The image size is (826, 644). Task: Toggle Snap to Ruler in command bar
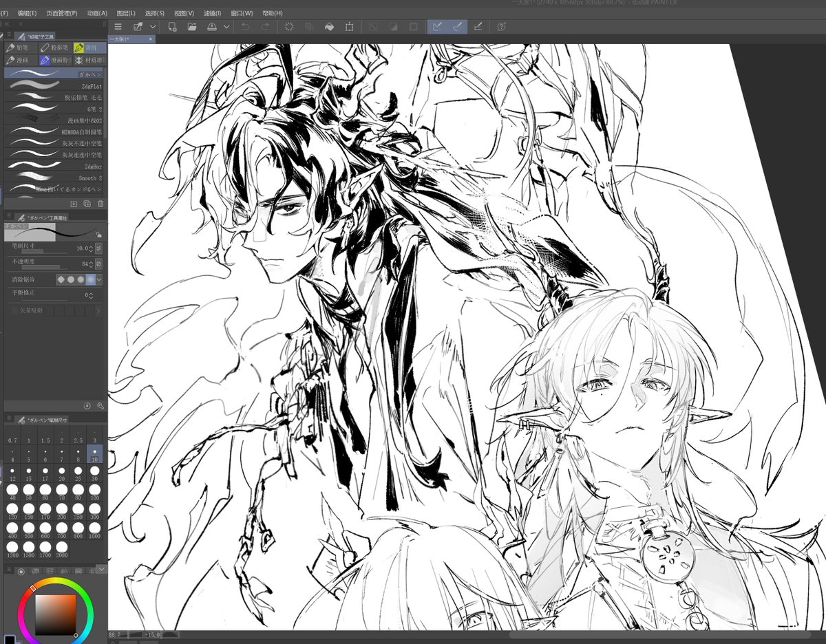436,27
